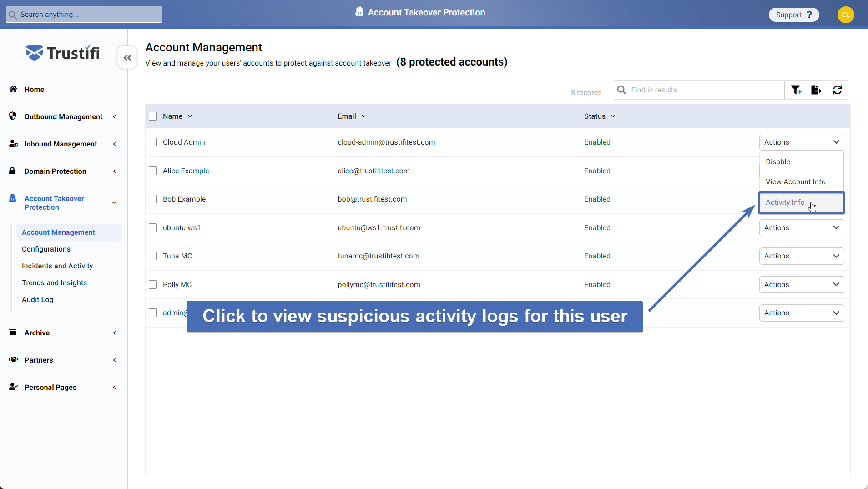
Task: Click the add filter funnel icon
Action: pos(796,90)
